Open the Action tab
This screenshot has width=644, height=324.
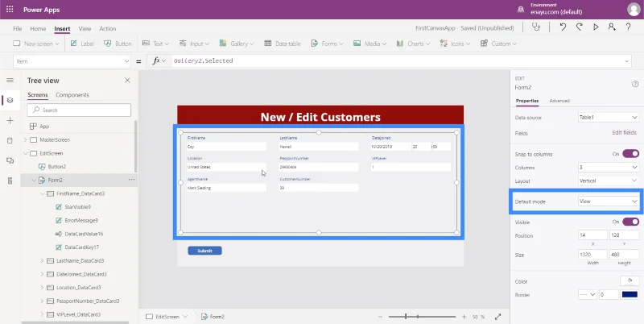(108, 29)
